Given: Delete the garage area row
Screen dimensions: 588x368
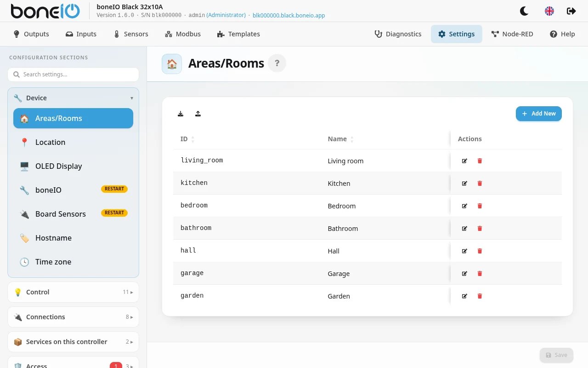Looking at the screenshot, I should [480, 273].
